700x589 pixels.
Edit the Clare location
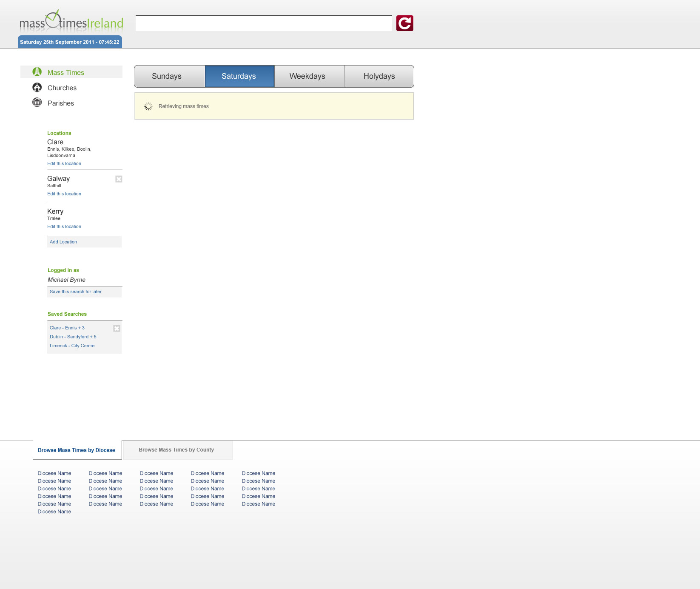pos(64,163)
